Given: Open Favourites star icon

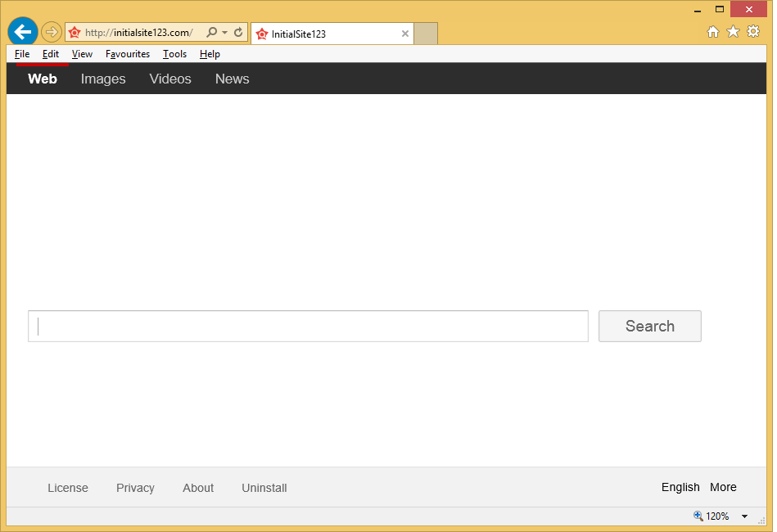Looking at the screenshot, I should 733,32.
